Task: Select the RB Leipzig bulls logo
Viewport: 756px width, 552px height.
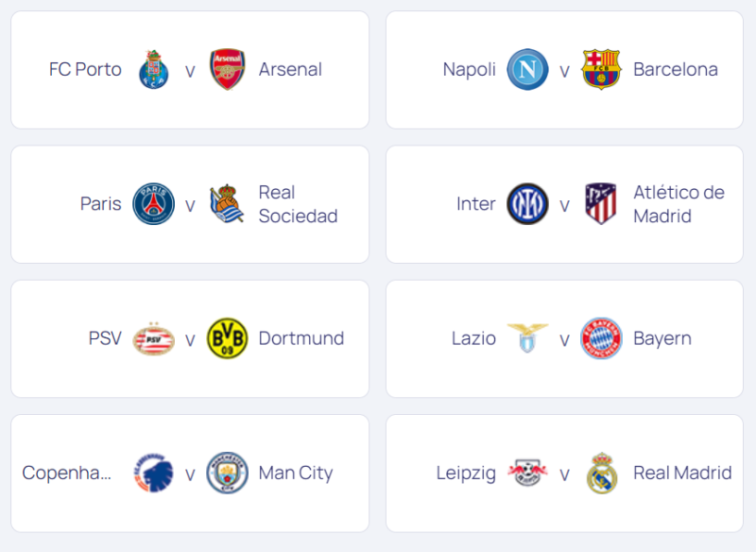Action: click(527, 473)
